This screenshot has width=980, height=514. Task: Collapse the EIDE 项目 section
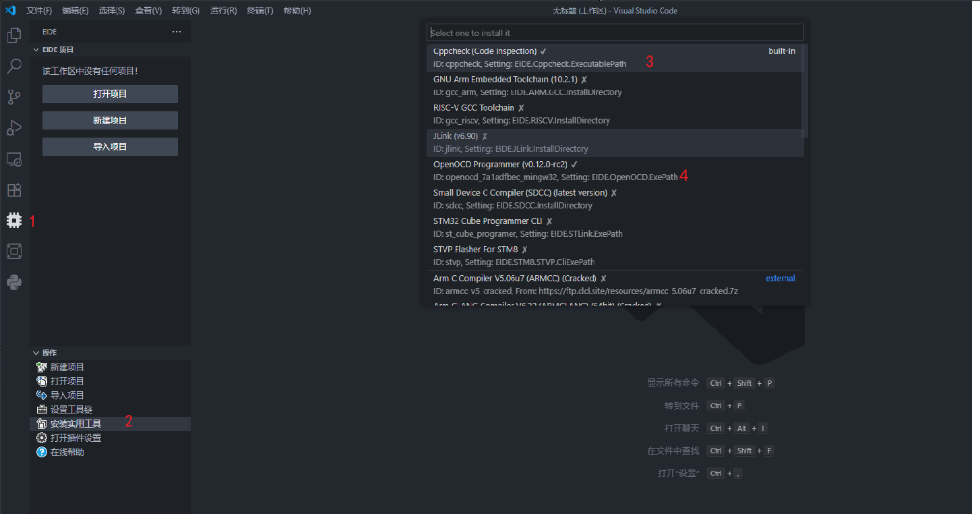(36, 49)
